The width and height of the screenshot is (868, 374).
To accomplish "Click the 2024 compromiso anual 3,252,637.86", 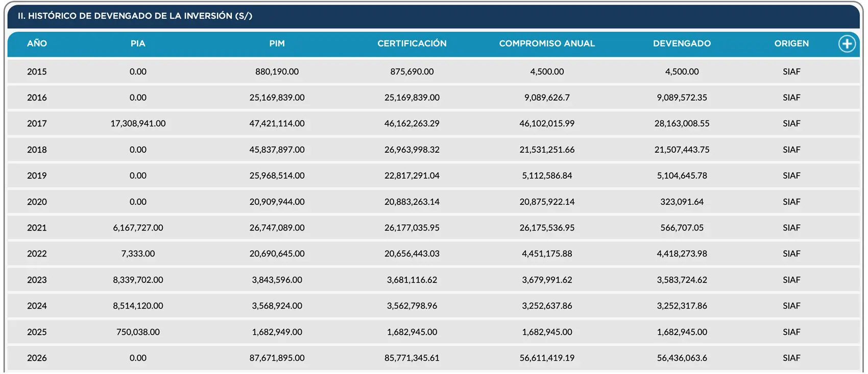I will [547, 306].
